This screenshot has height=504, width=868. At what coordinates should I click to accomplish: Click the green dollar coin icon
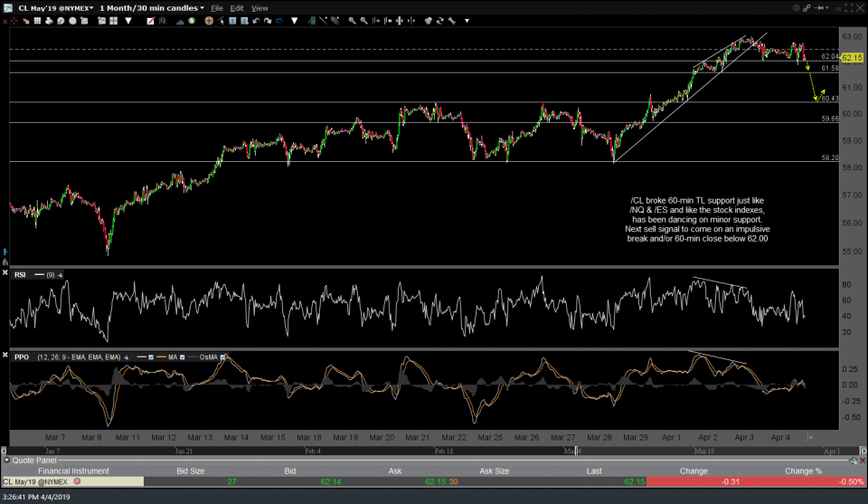pos(192,21)
